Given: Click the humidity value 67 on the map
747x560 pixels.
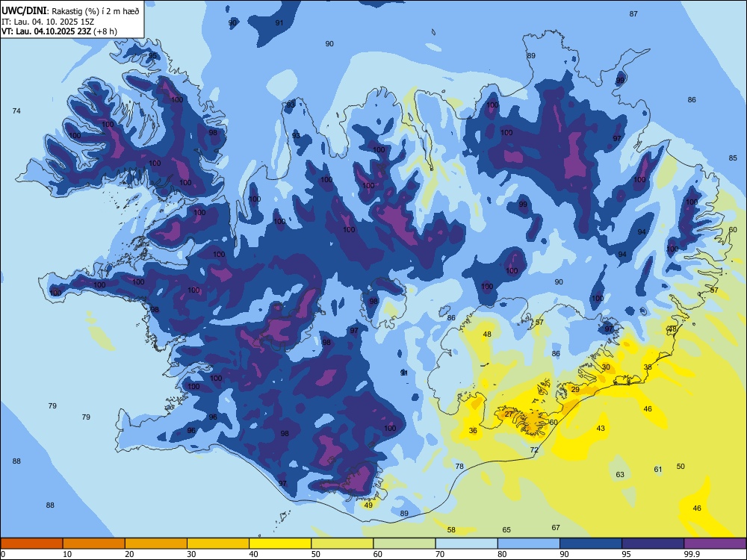Looking at the screenshot, I should click(556, 528).
